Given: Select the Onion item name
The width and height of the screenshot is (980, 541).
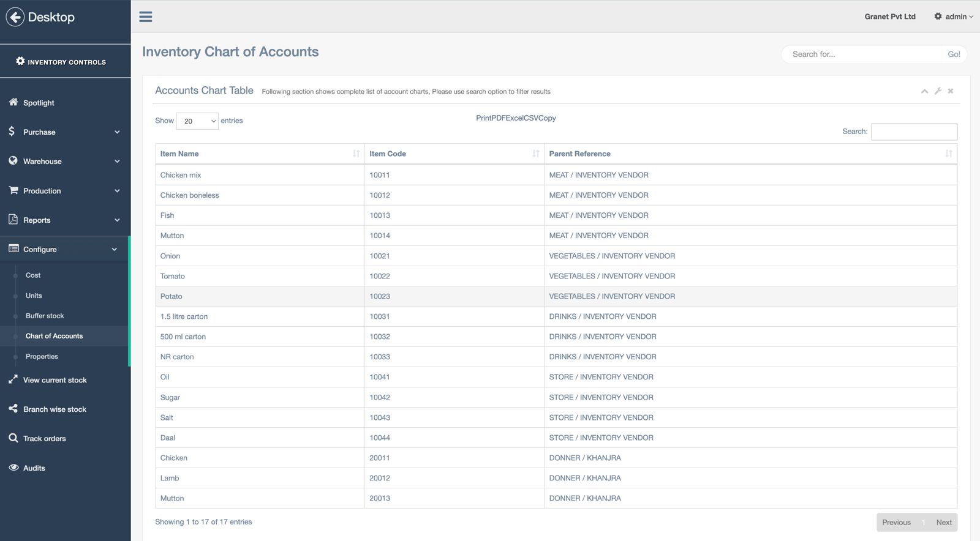Looking at the screenshot, I should pyautogui.click(x=170, y=256).
